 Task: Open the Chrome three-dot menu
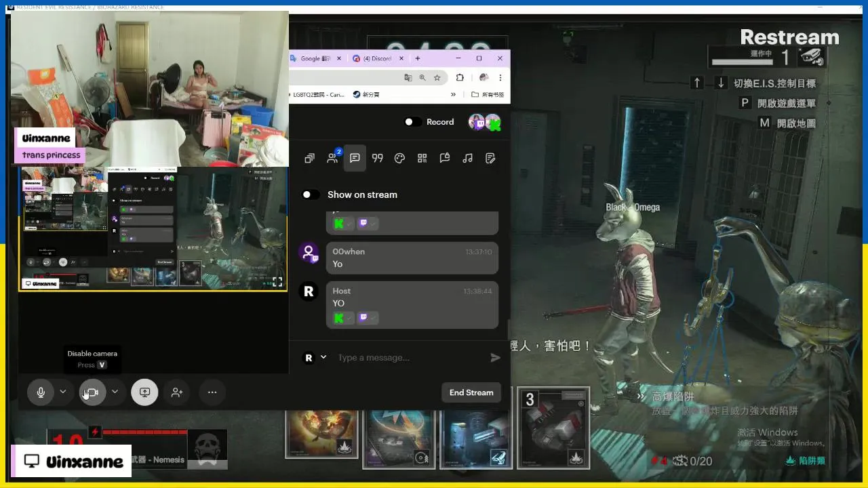click(500, 77)
